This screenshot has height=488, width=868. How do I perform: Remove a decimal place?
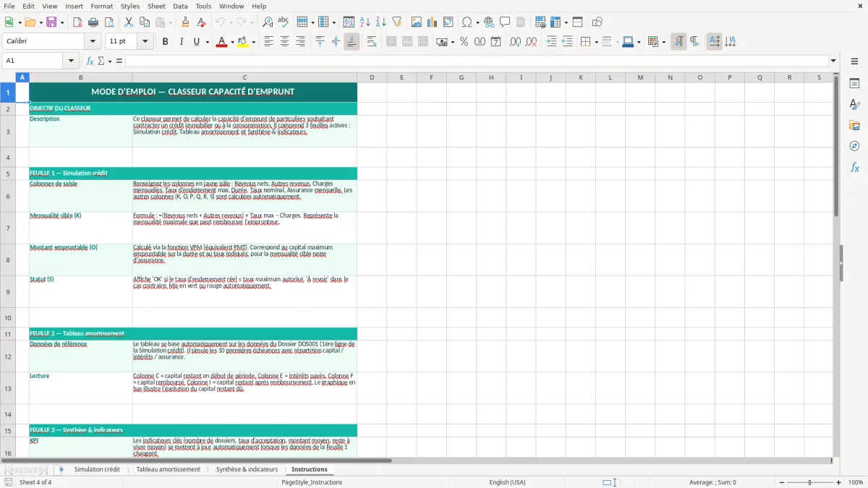coord(531,42)
